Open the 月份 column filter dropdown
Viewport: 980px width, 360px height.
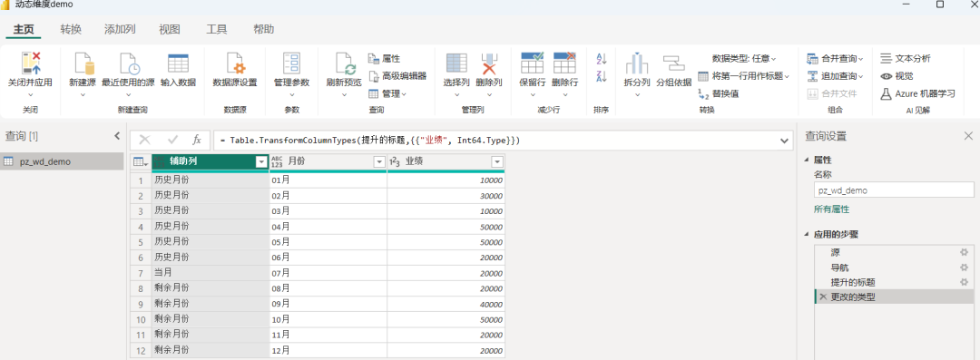(x=378, y=162)
